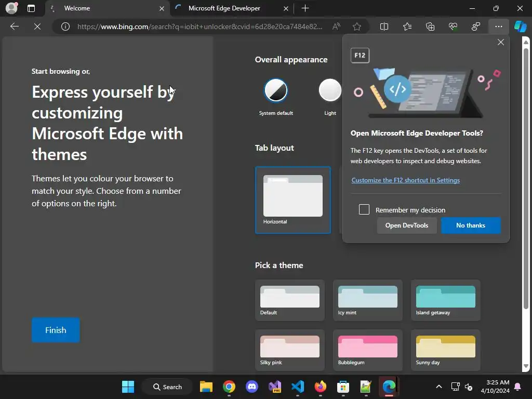
Task: Close the Welcome tab
Action: (x=162, y=8)
